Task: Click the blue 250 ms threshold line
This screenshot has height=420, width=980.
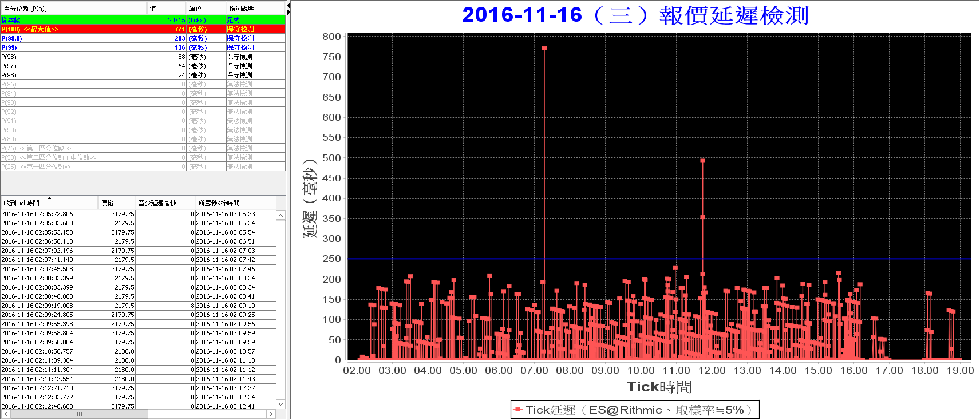Action: tap(659, 259)
